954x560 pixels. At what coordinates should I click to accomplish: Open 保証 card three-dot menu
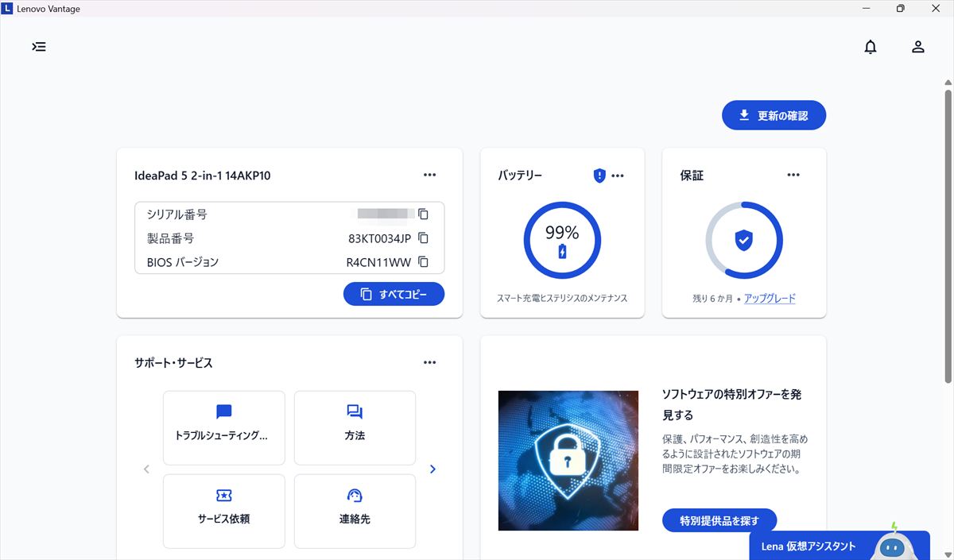(793, 176)
